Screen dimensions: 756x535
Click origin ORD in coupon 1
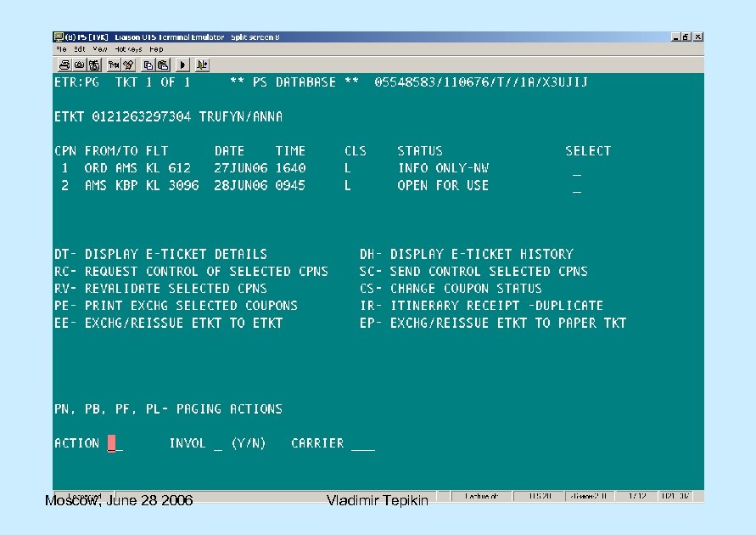pyautogui.click(x=96, y=168)
